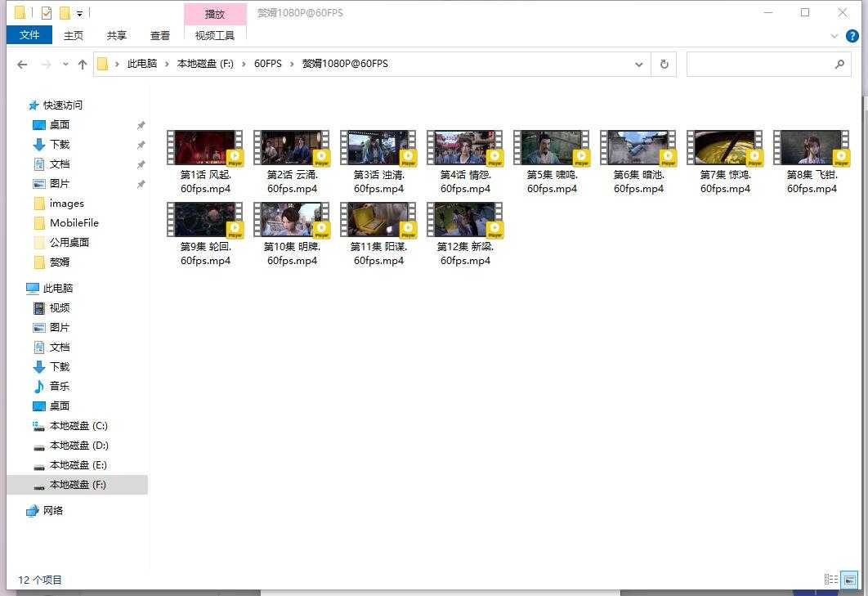Screen dimensions: 868x596
Task: Open the recent locations dropdown arrow
Action: point(65,65)
